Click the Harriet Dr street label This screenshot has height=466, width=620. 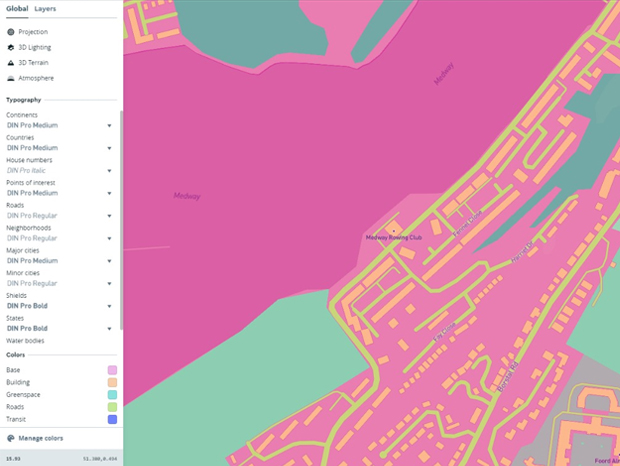(x=522, y=253)
